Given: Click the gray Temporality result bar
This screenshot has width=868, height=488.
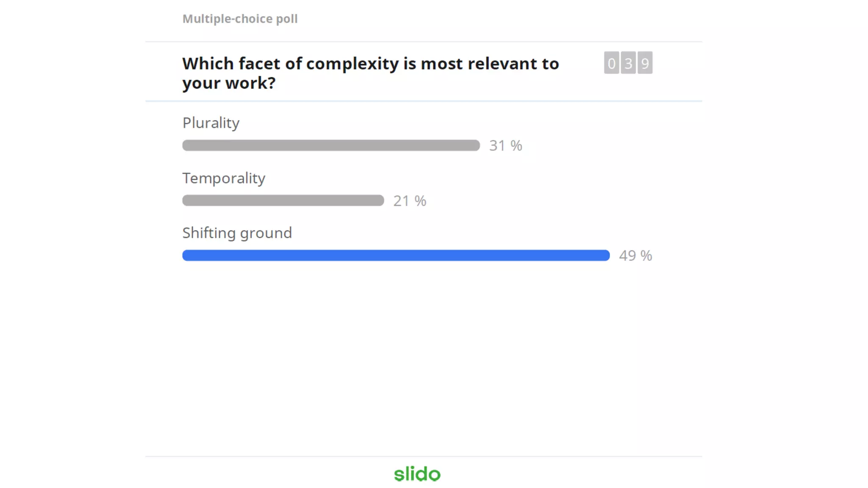Looking at the screenshot, I should pos(283,200).
